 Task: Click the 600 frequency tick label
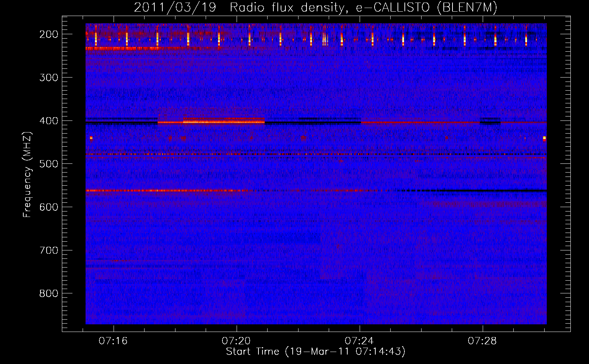tap(49, 207)
